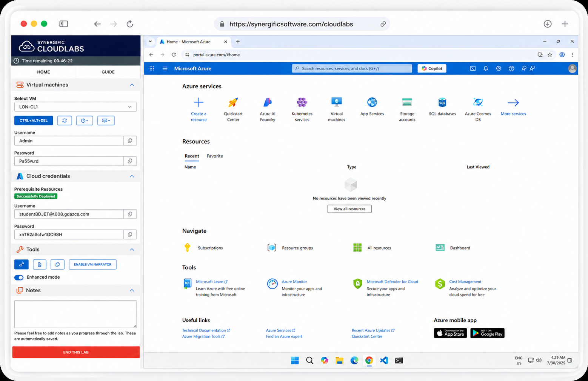588x381 pixels.
Task: Copy the cloud credentials password
Action: (x=130, y=234)
